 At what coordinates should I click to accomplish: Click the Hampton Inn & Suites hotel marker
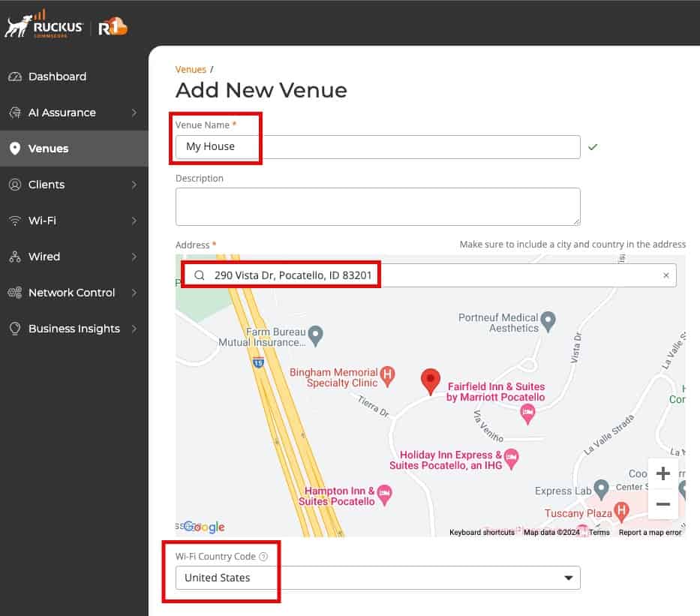(384, 495)
